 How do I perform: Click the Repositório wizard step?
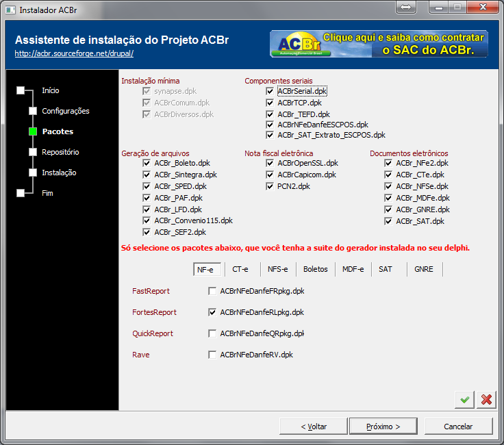click(x=60, y=152)
